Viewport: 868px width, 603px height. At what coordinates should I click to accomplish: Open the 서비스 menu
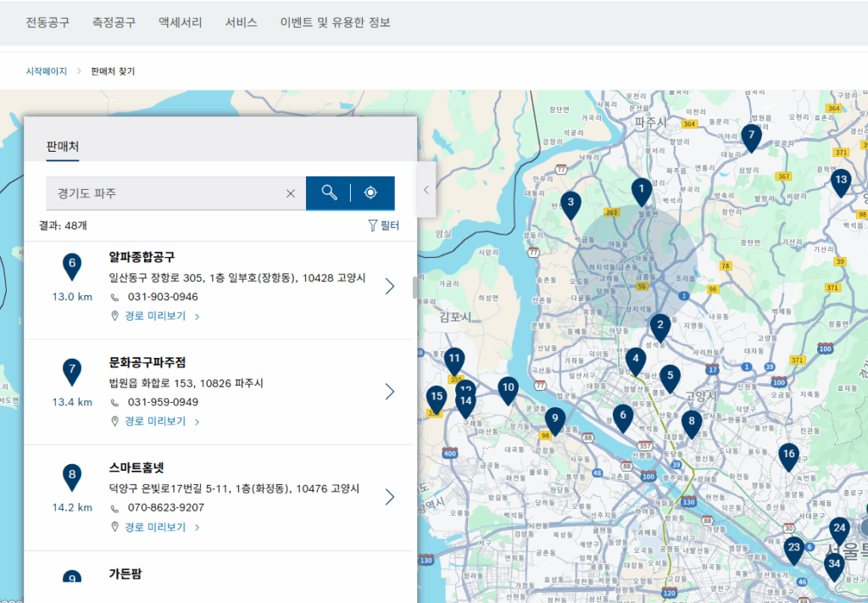242,22
